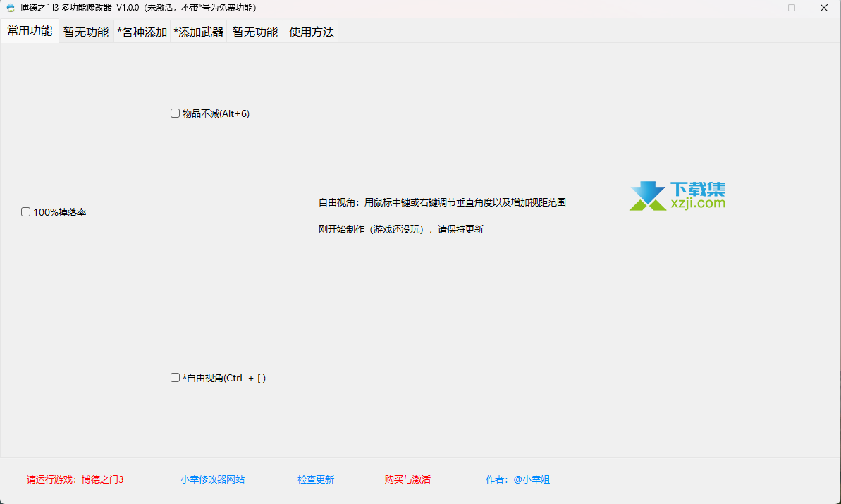The width and height of the screenshot is (841, 504).
Task: Open the 小幸修改器网站 link
Action: (x=212, y=480)
